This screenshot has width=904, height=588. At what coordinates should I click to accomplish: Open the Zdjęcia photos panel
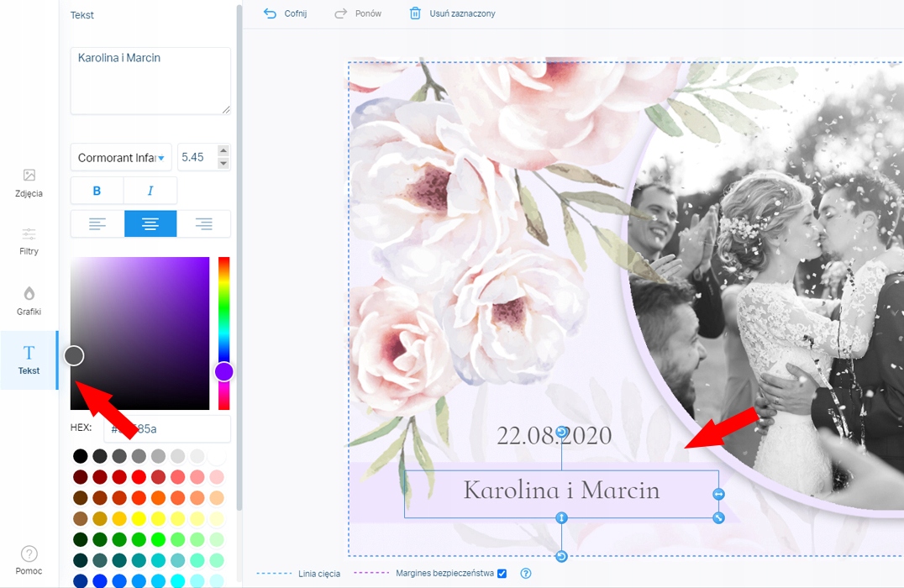(x=29, y=183)
